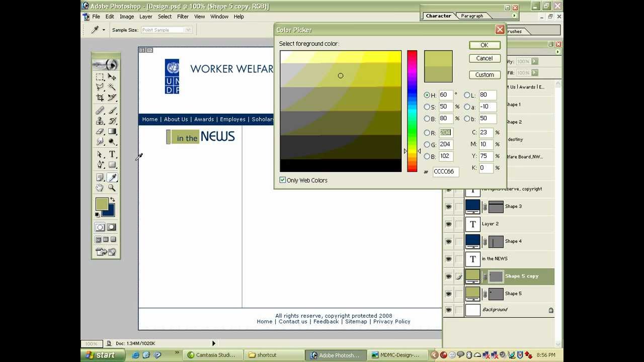Select the Dodge tool
This screenshot has height=362, width=644.
(112, 142)
